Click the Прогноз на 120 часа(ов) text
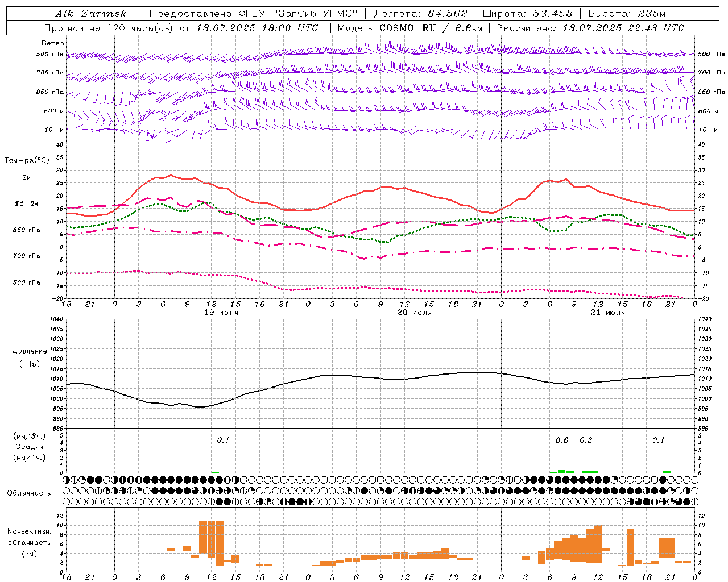Viewport: 728px width, 582px height. click(110, 28)
